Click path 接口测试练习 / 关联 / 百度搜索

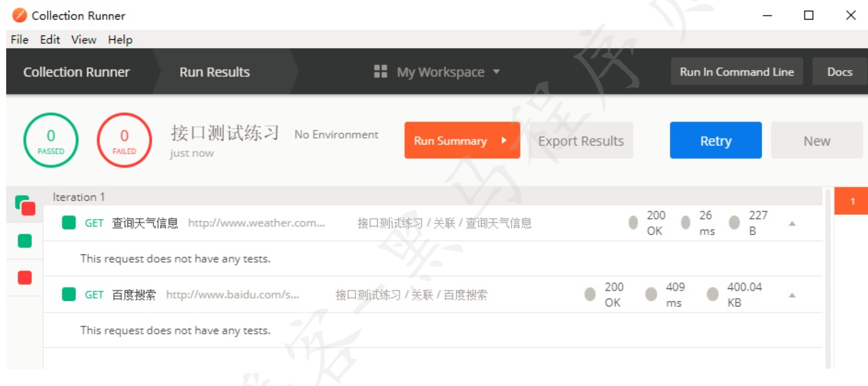[x=411, y=295]
